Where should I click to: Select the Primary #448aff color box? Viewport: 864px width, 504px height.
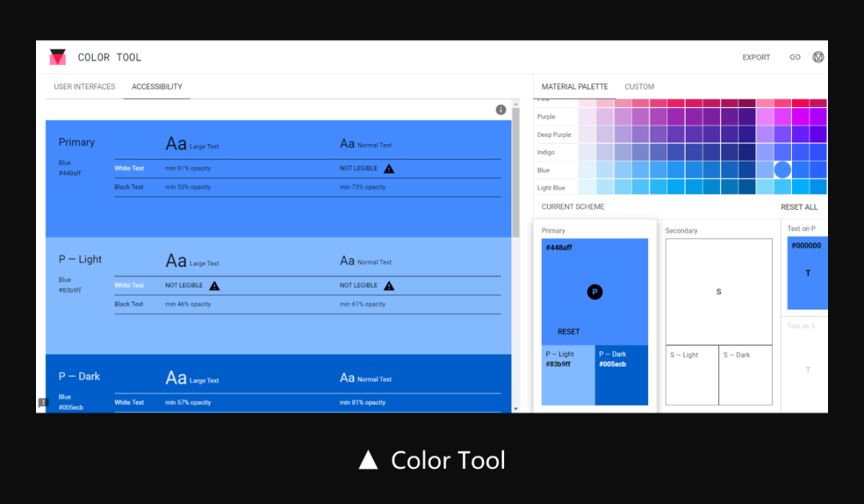click(594, 291)
